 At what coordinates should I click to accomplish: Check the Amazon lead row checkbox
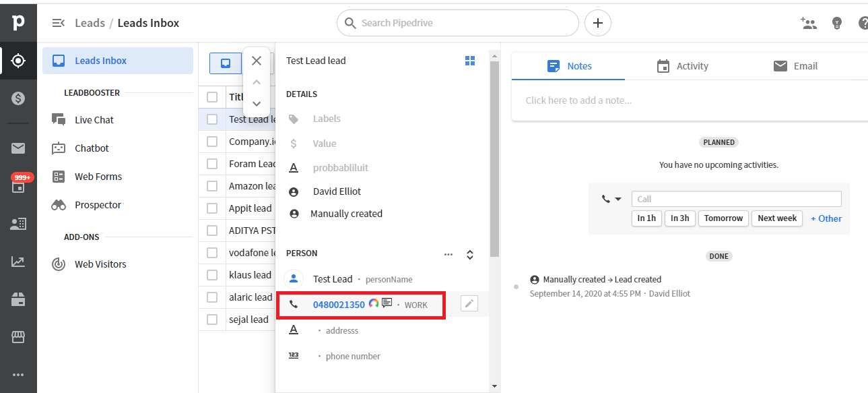pos(212,186)
